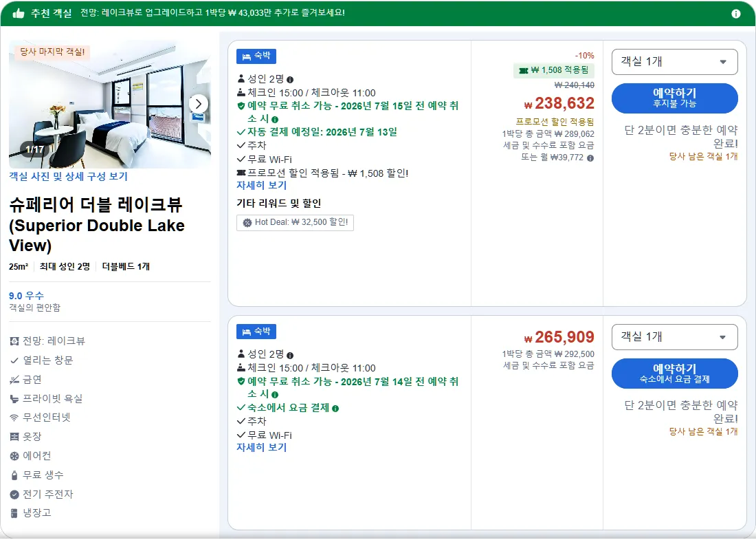Image resolution: width=756 pixels, height=540 pixels.
Task: Click the thumbs-up recommended room icon
Action: (x=19, y=13)
